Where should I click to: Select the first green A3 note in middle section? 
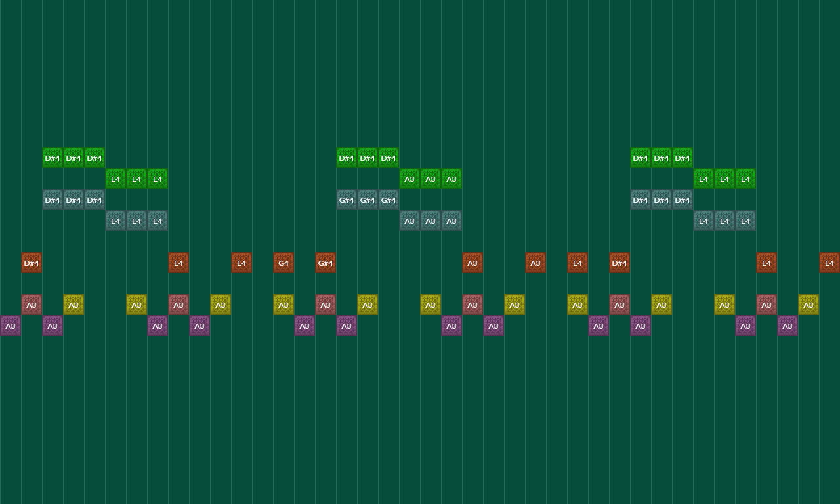tap(409, 178)
